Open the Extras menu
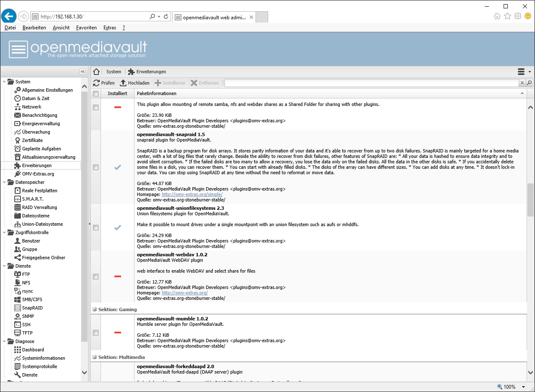 pyautogui.click(x=110, y=28)
